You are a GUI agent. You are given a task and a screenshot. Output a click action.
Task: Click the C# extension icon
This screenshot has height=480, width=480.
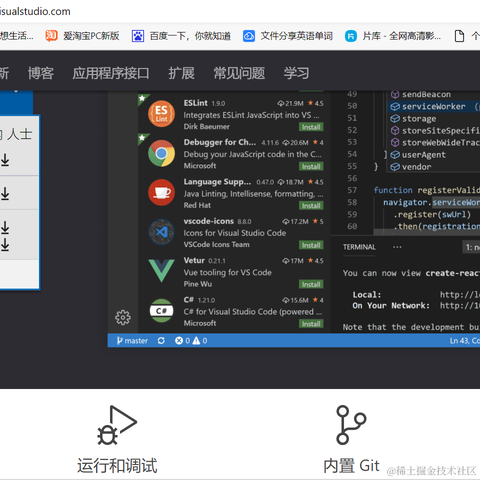coord(161,310)
